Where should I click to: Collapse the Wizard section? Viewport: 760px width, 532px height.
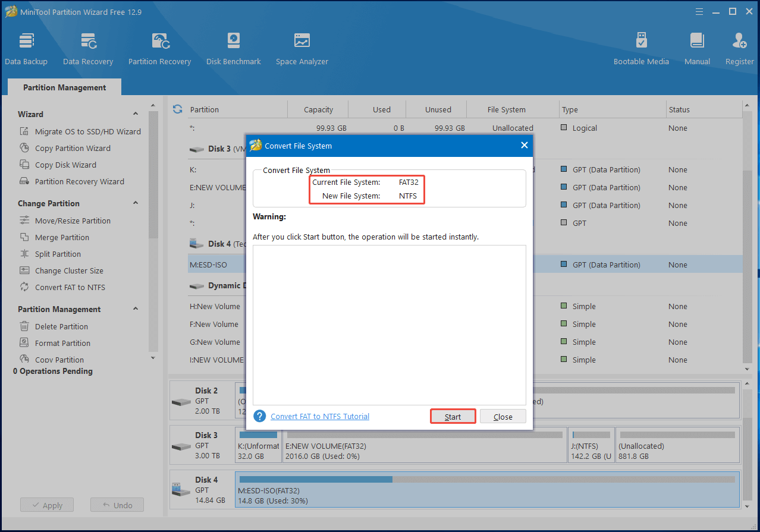coord(136,114)
